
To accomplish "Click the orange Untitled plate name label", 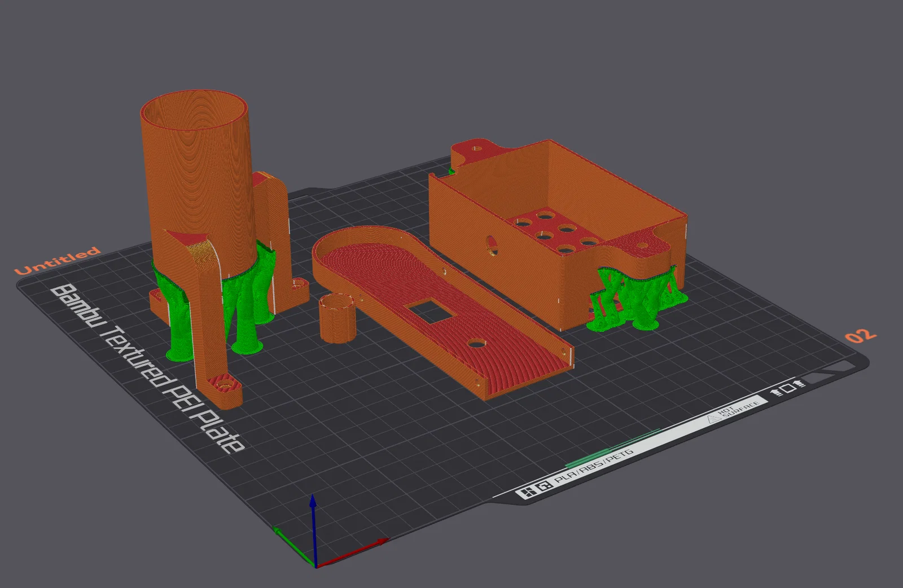I will 57,260.
